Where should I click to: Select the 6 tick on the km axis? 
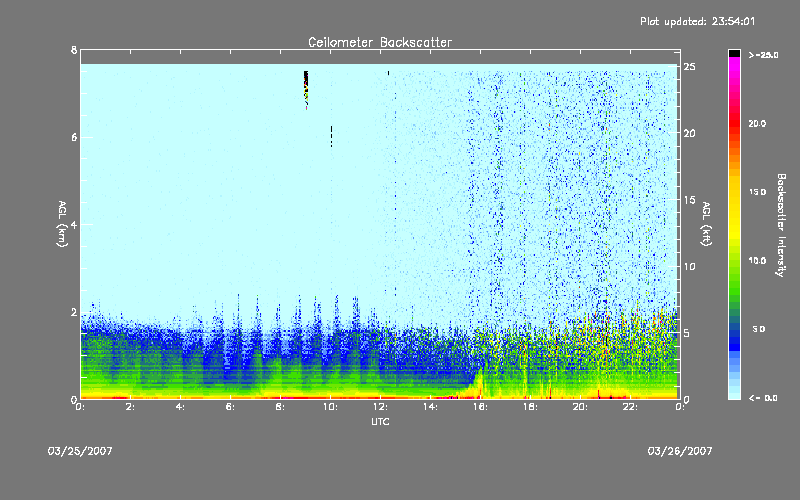coord(74,137)
